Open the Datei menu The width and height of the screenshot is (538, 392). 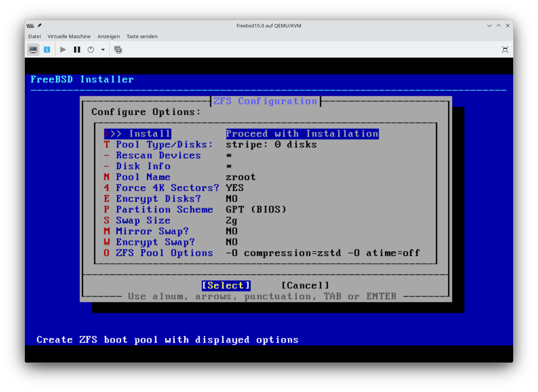(x=34, y=36)
